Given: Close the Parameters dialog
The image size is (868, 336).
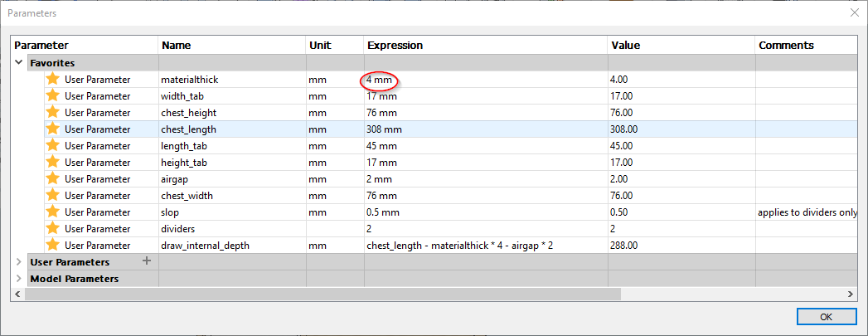Looking at the screenshot, I should (855, 12).
